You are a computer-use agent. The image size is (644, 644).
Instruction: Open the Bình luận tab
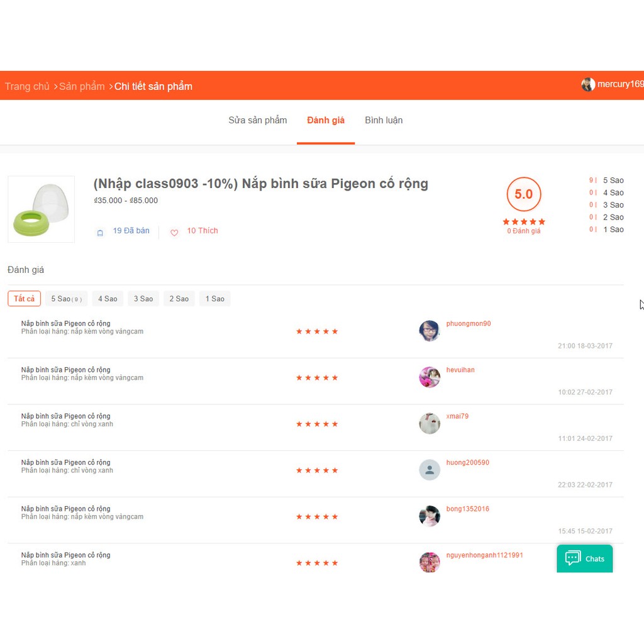384,120
